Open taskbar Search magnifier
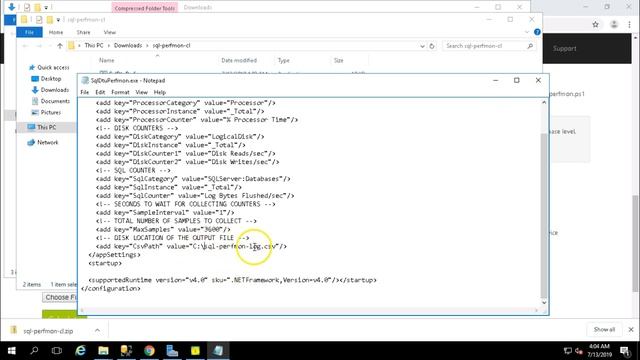The width and height of the screenshot is (640, 360). pos(34,351)
